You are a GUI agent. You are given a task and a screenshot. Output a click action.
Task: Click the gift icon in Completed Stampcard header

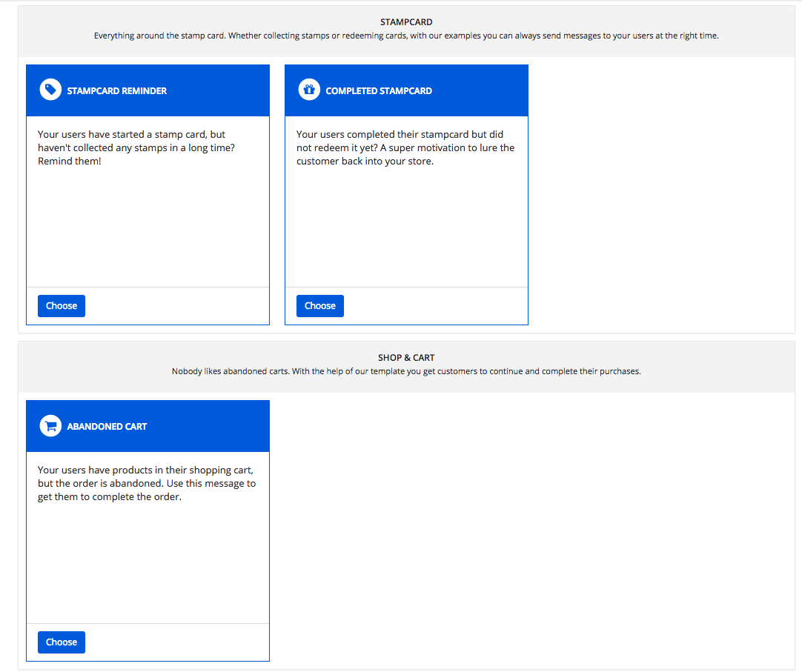tap(309, 90)
